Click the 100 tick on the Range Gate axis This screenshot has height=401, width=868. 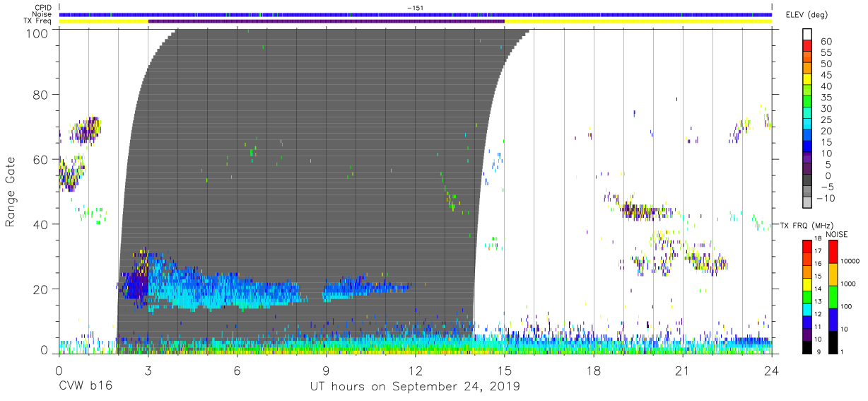(x=36, y=33)
